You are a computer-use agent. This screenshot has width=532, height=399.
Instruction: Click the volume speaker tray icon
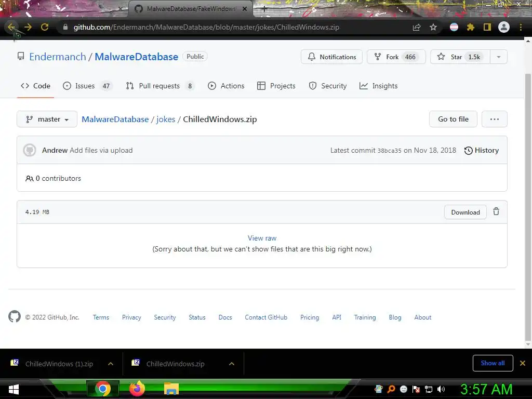[x=441, y=389]
